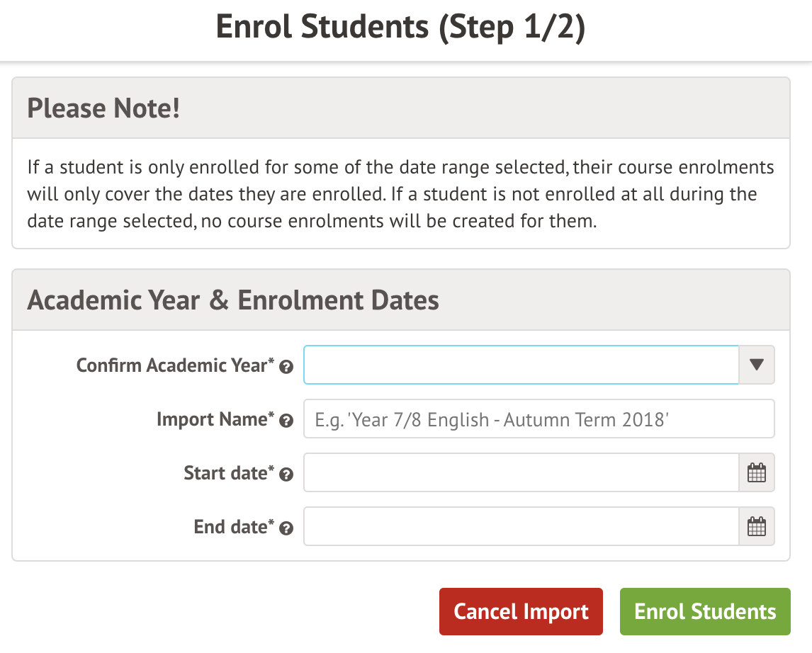
Task: Click the help icon next to Import Name
Action: click(286, 421)
